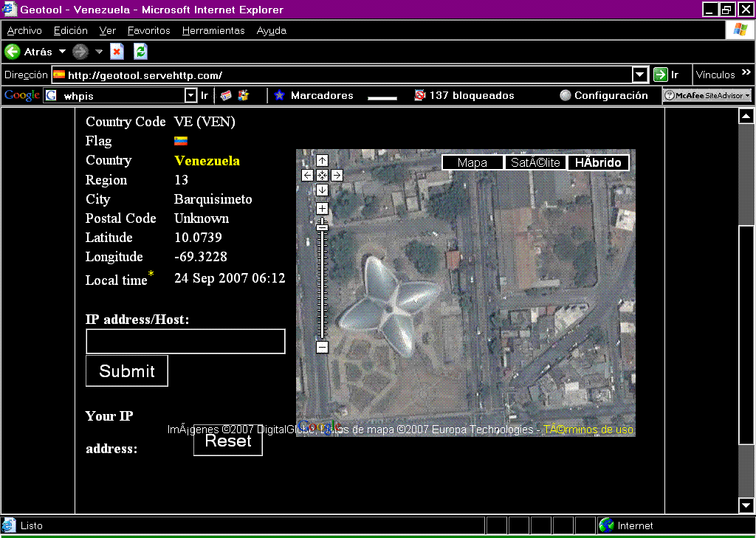Viewport: 756px width, 538px height.
Task: Open the Forward history dropdown arrow
Action: pyautogui.click(x=99, y=52)
